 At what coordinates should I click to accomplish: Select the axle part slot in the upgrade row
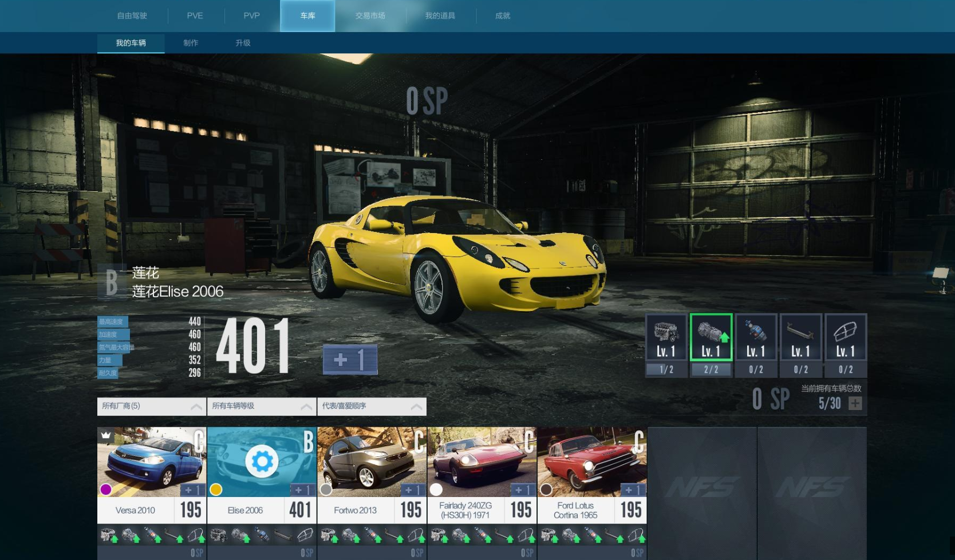800,345
